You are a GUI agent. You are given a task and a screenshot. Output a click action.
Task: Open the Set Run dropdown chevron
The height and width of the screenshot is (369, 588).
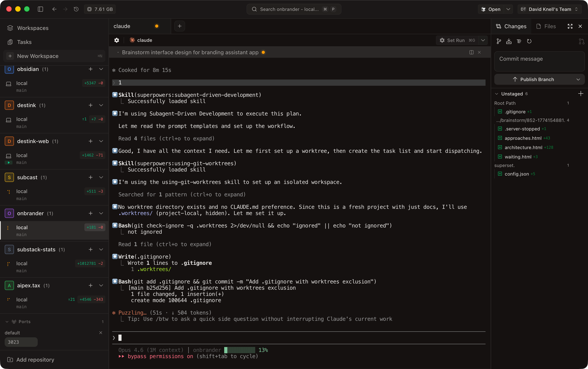(x=483, y=40)
